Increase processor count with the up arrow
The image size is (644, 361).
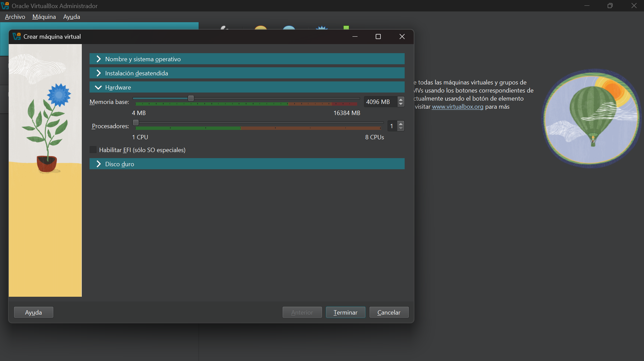coord(401,123)
